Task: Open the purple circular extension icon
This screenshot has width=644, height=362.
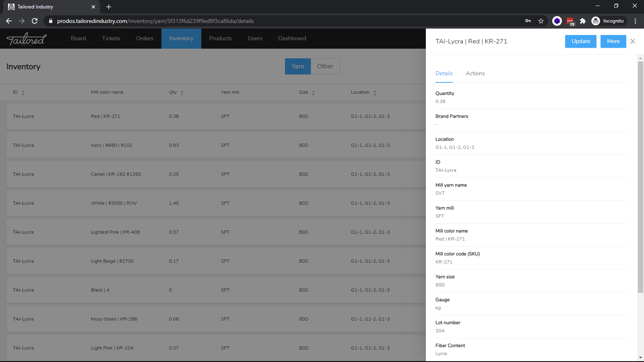Action: pos(557,21)
